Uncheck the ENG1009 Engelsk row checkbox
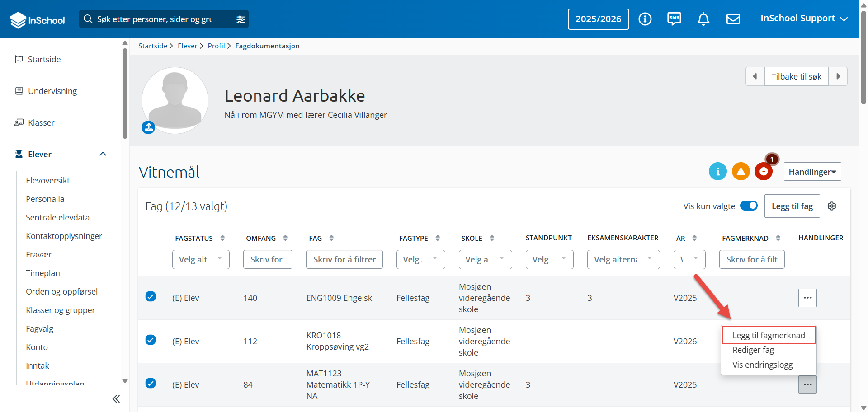This screenshot has width=868, height=412. pyautogui.click(x=151, y=296)
